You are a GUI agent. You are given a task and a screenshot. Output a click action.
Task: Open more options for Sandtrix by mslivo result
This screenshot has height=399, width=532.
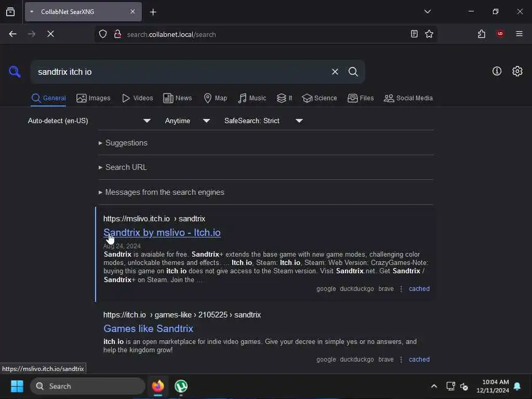coord(401,289)
